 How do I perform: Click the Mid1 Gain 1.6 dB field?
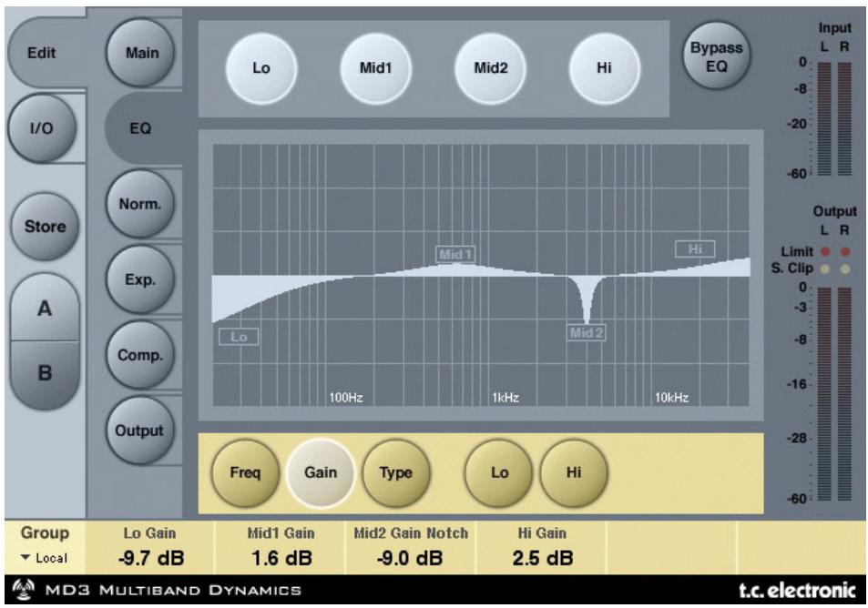click(281, 547)
